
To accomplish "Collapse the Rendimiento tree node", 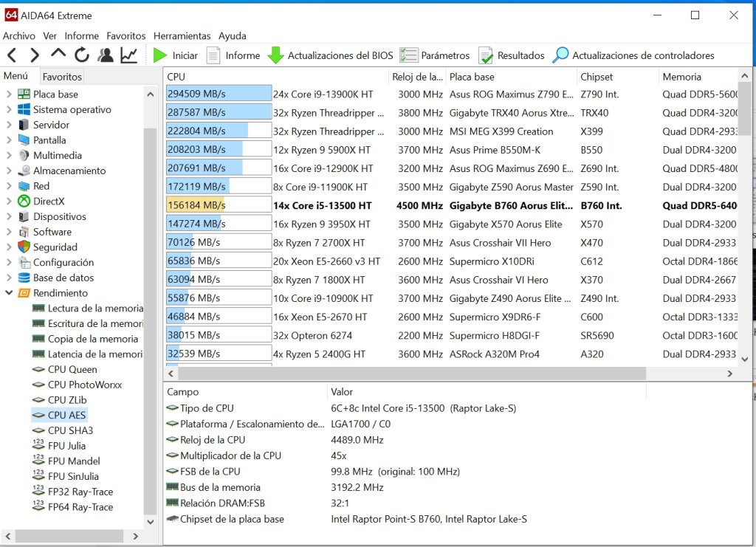I will [9, 292].
